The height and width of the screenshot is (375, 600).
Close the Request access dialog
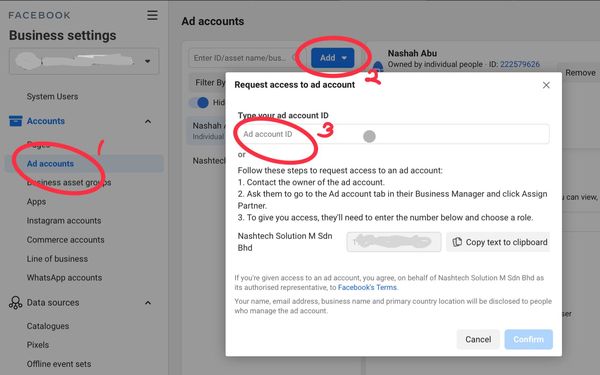pos(546,85)
